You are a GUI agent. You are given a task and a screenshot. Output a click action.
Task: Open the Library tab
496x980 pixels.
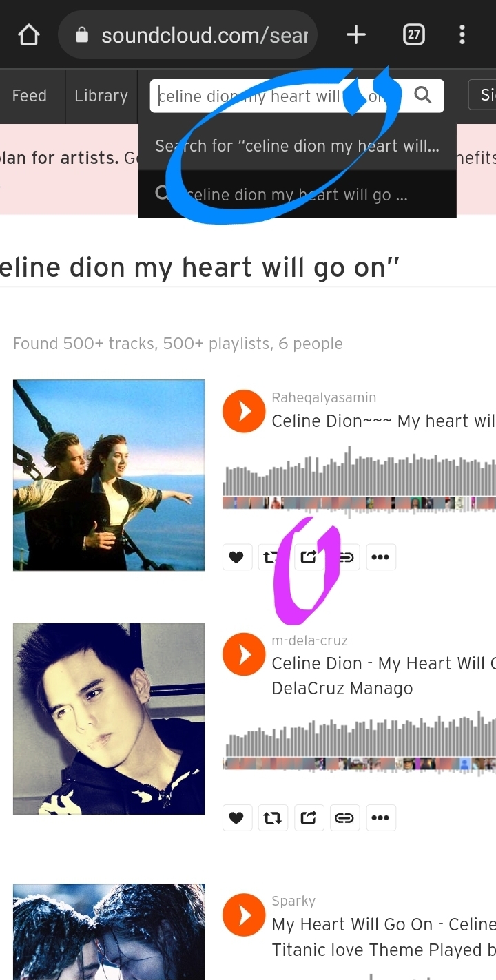[x=101, y=96]
